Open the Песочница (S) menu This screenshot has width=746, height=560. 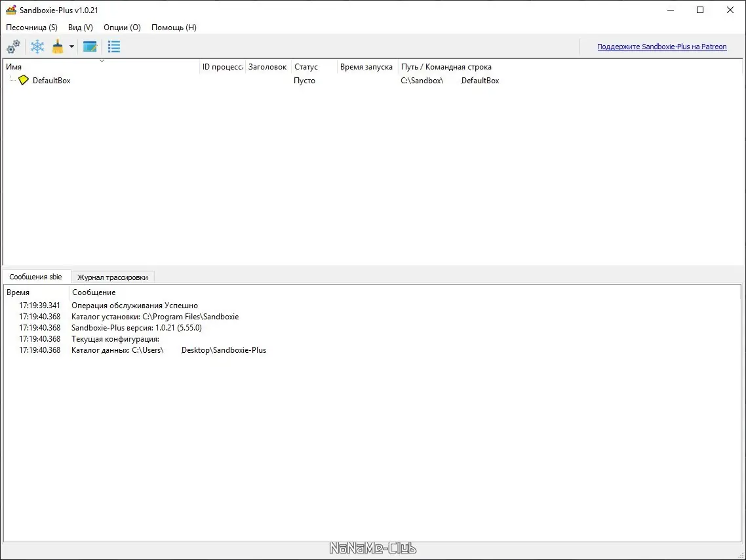tap(31, 28)
